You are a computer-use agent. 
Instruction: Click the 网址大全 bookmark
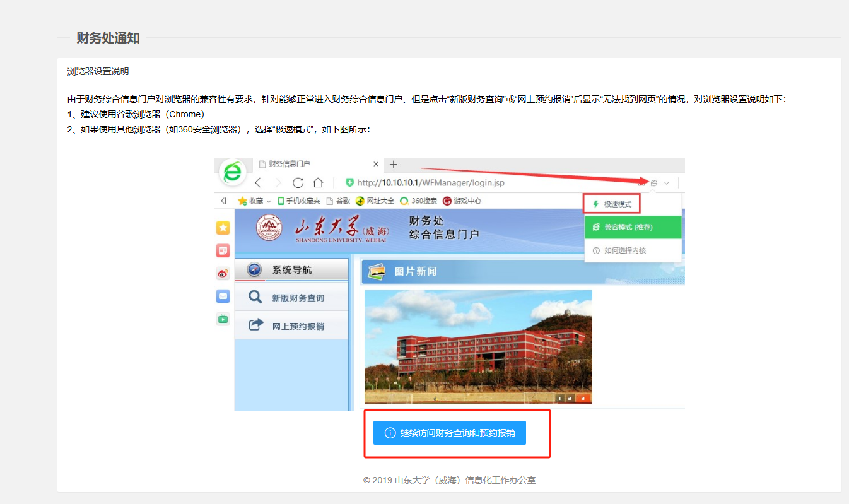click(375, 201)
